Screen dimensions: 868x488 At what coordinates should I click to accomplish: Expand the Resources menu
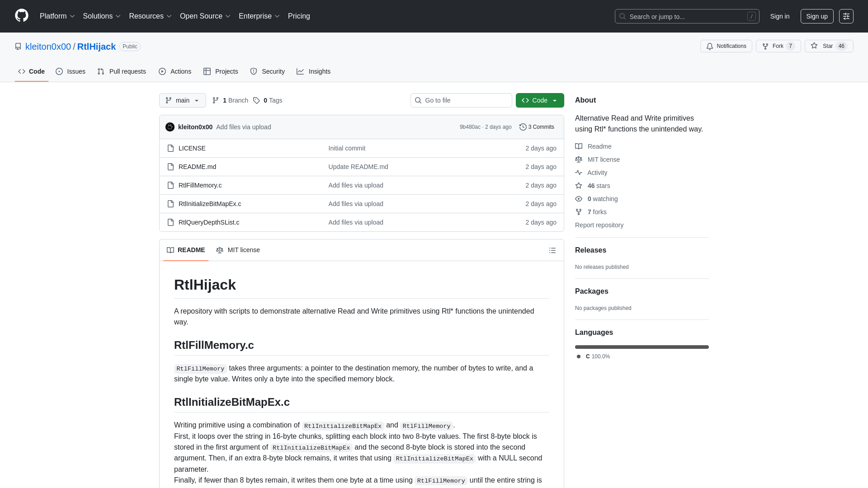tap(150, 16)
